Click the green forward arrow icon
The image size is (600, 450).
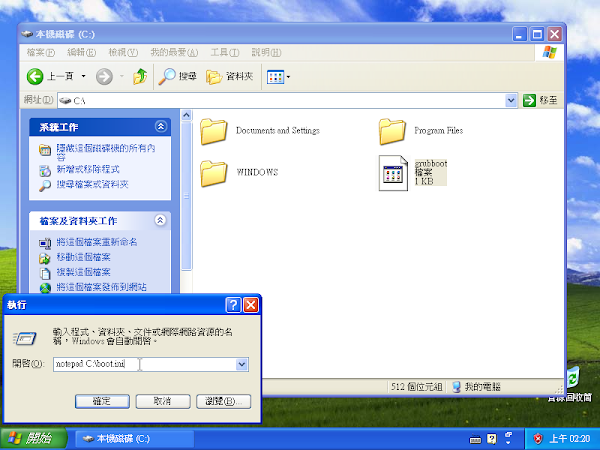104,77
